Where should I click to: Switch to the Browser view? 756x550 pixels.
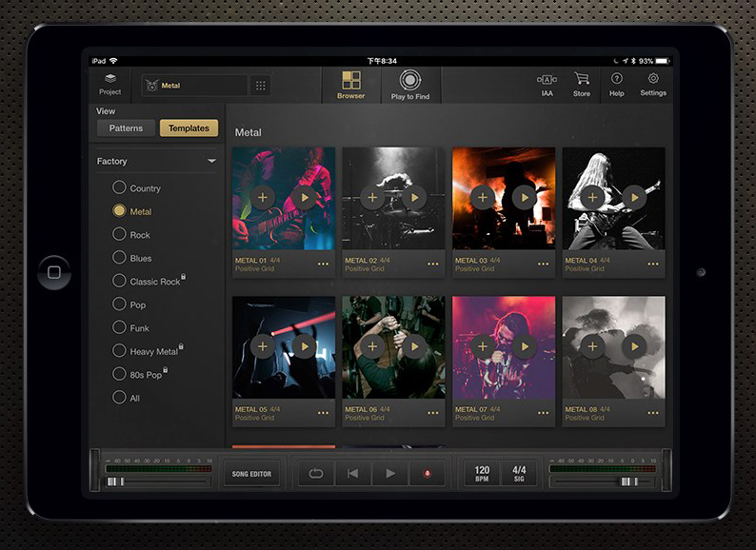tap(351, 86)
